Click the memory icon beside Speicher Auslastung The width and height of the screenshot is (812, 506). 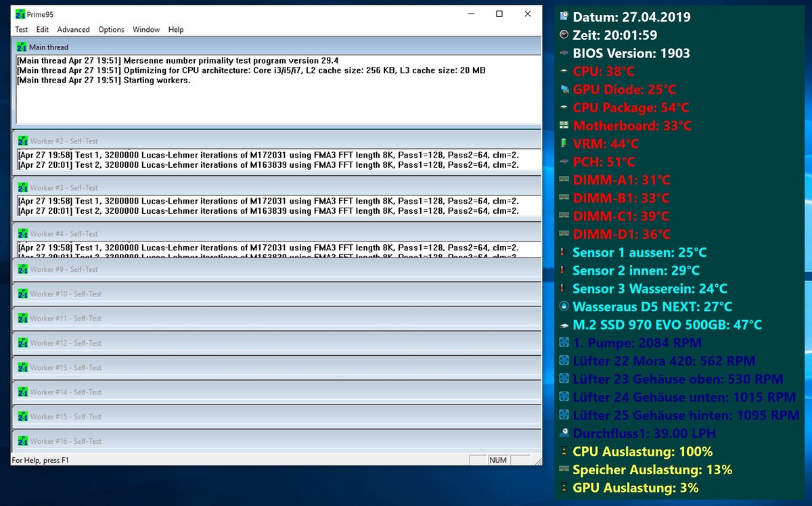[x=564, y=469]
